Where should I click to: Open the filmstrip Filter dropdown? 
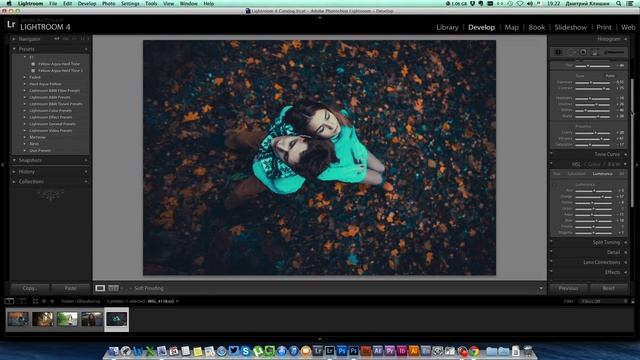pyautogui.click(x=604, y=301)
